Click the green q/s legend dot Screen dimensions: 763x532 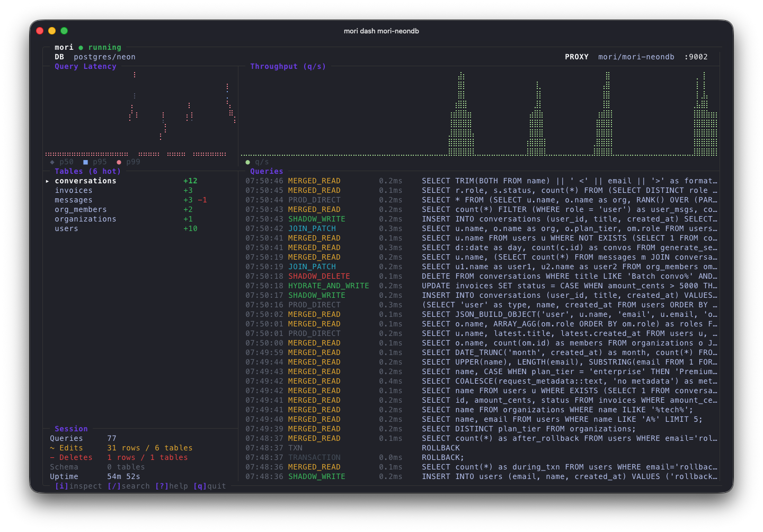pos(247,162)
